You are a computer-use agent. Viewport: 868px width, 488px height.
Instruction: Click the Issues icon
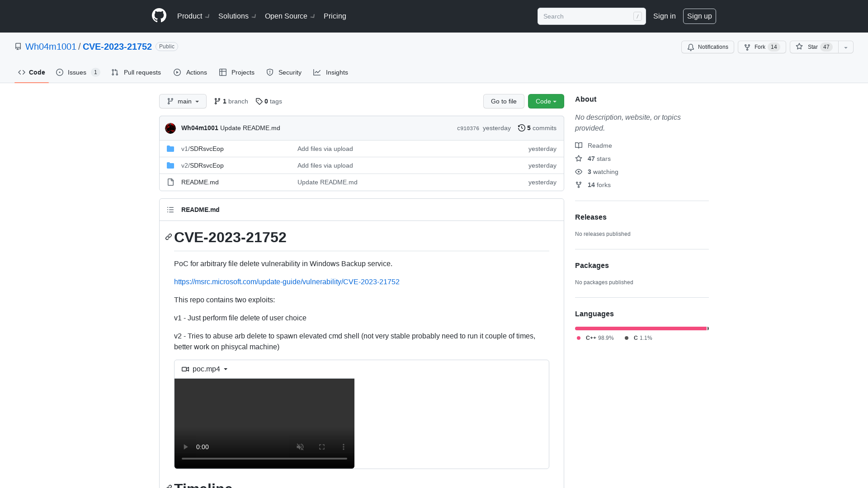pos(60,73)
